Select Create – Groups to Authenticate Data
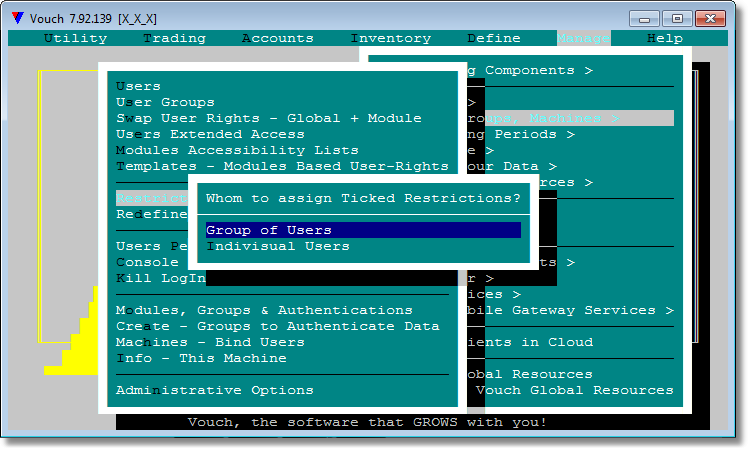The width and height of the screenshot is (748, 450). tap(278, 326)
